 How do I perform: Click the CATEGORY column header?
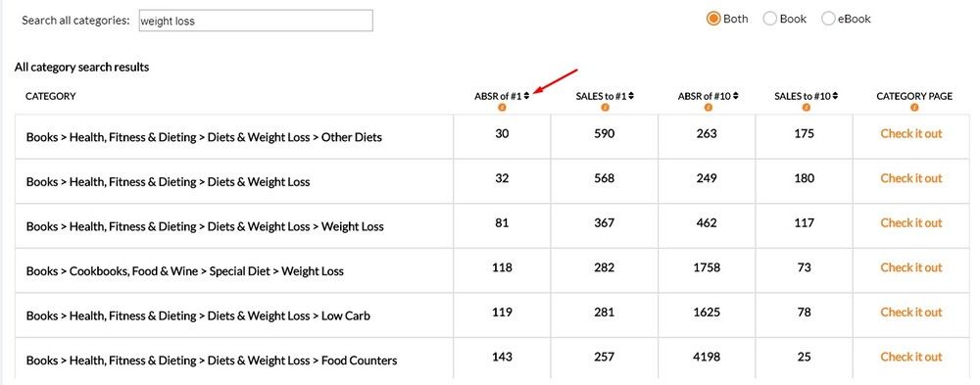click(x=51, y=96)
